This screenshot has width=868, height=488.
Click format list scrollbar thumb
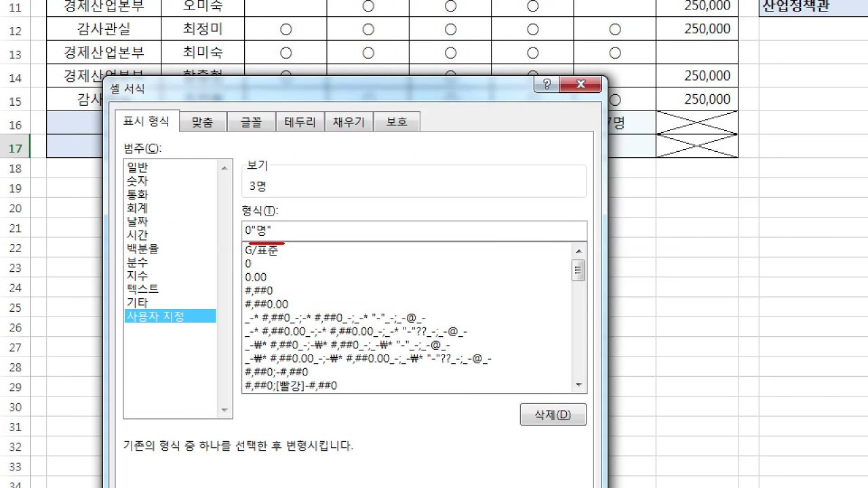(578, 270)
